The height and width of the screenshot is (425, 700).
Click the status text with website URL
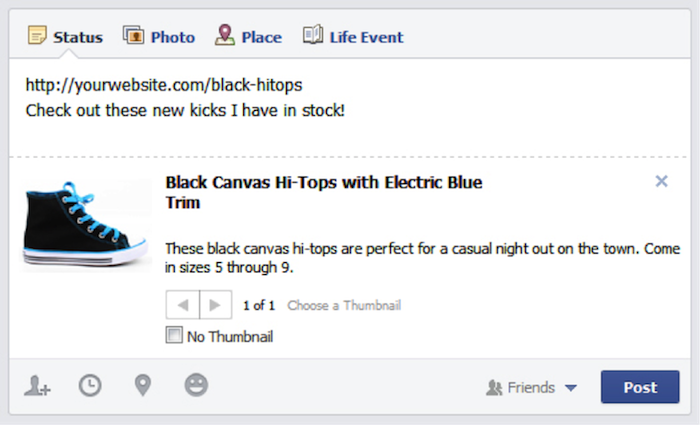pos(163,85)
